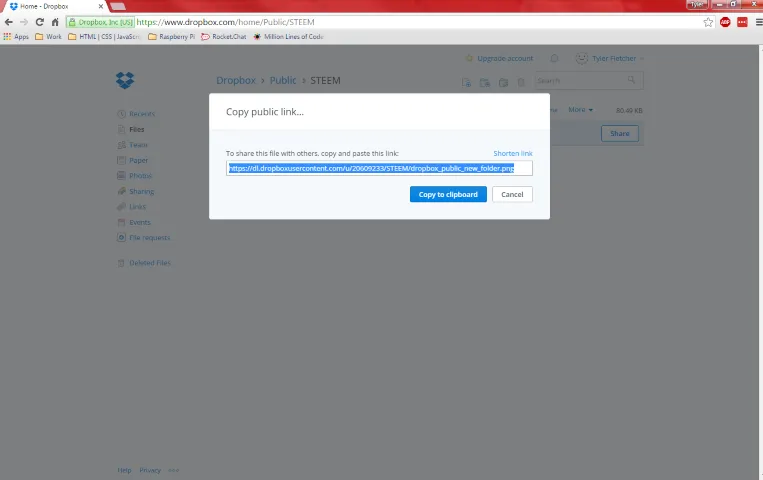Open Links in the sidebar

coord(131,207)
